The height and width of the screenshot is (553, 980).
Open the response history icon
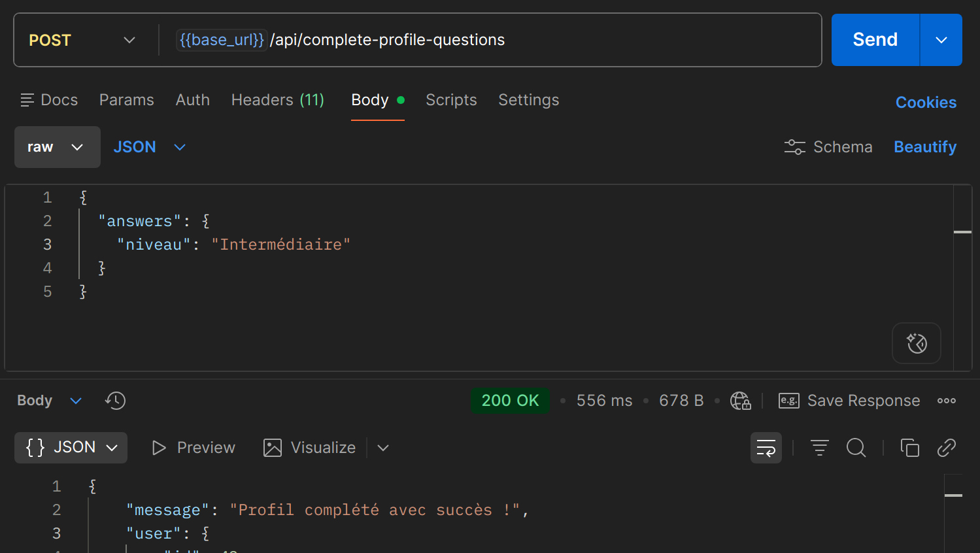(x=115, y=401)
